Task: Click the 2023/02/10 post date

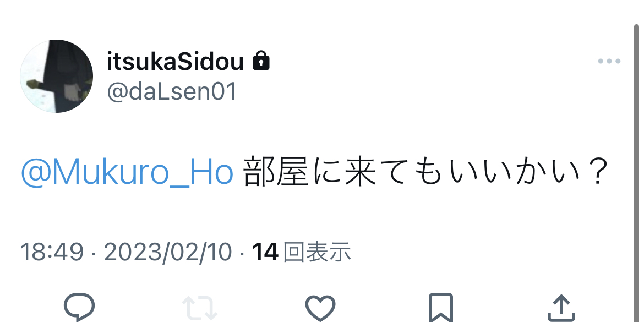Action: (167, 252)
